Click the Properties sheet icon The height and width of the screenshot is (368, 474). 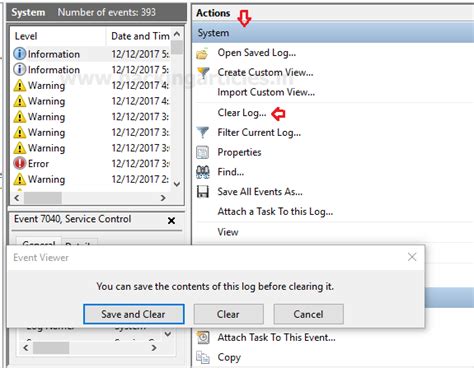click(203, 152)
